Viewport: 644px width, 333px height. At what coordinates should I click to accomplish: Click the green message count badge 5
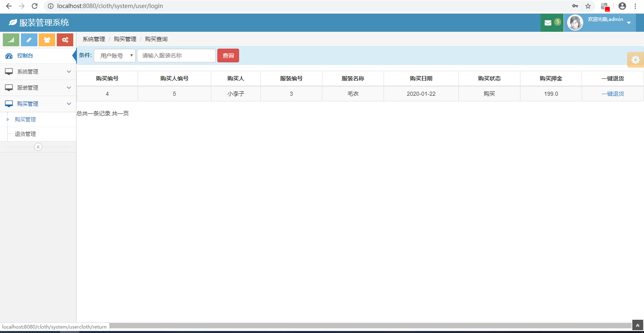[x=557, y=22]
